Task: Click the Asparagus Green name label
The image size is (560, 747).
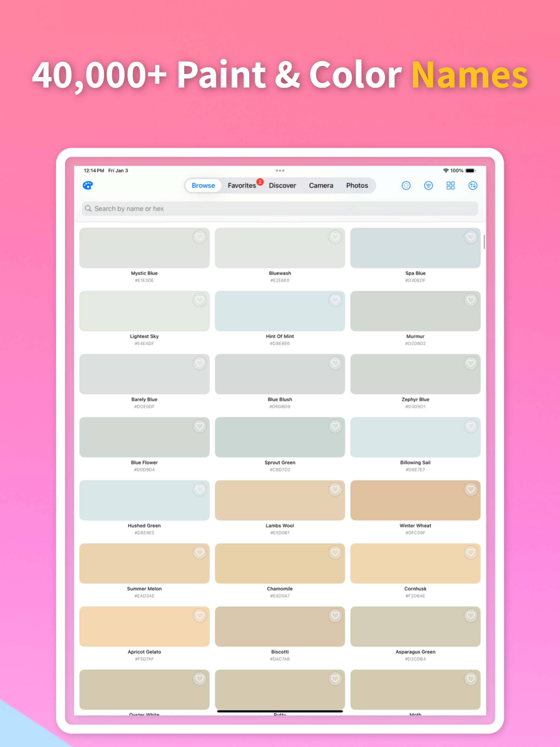Action: [x=415, y=652]
